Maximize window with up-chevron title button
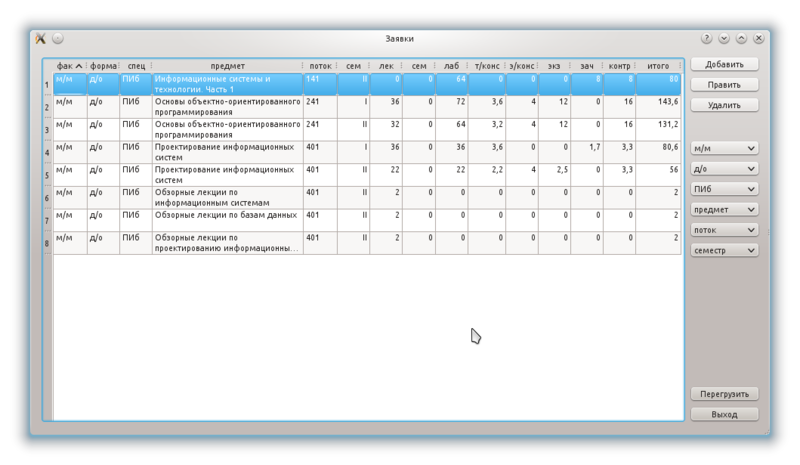This screenshot has height=465, width=800. point(741,38)
